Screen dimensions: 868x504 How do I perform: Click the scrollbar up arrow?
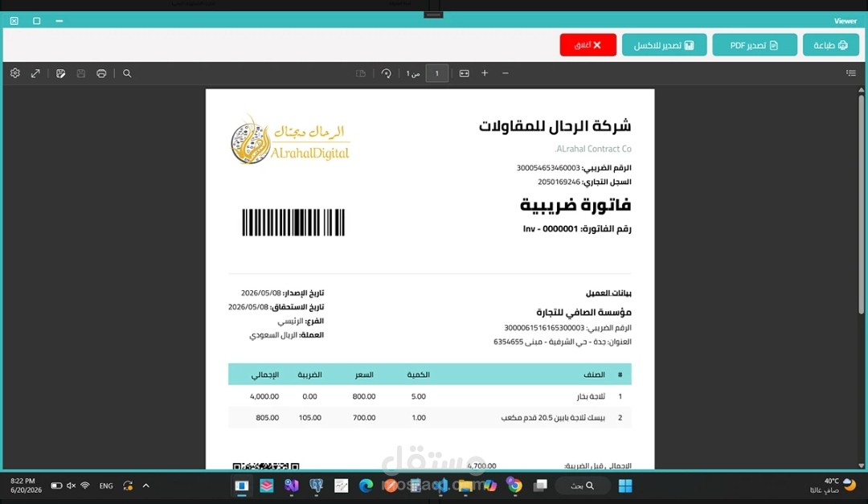(x=862, y=89)
